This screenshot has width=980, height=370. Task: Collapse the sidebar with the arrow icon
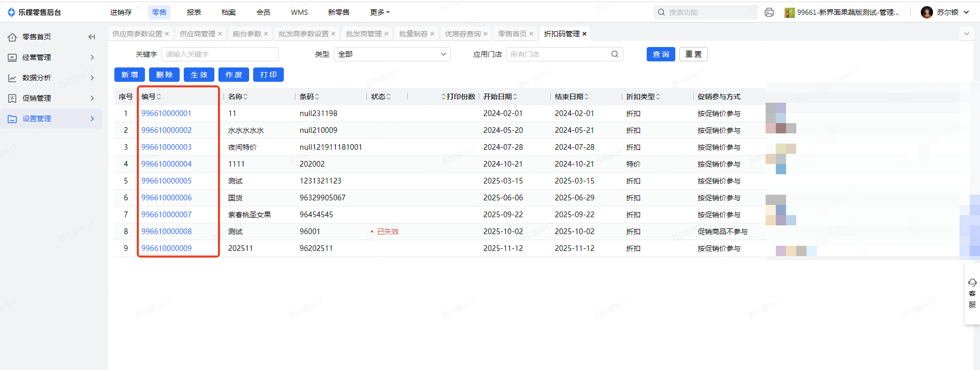92,37
